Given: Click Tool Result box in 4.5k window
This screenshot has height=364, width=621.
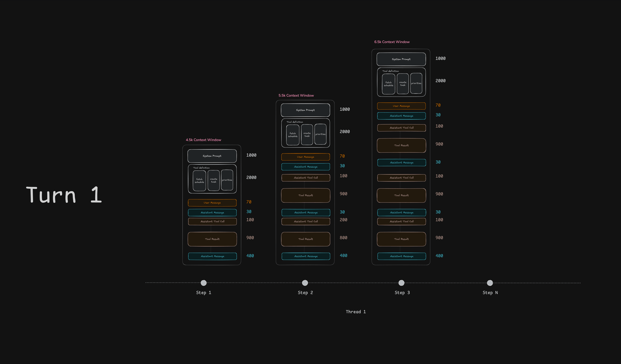Looking at the screenshot, I should pyautogui.click(x=212, y=239).
